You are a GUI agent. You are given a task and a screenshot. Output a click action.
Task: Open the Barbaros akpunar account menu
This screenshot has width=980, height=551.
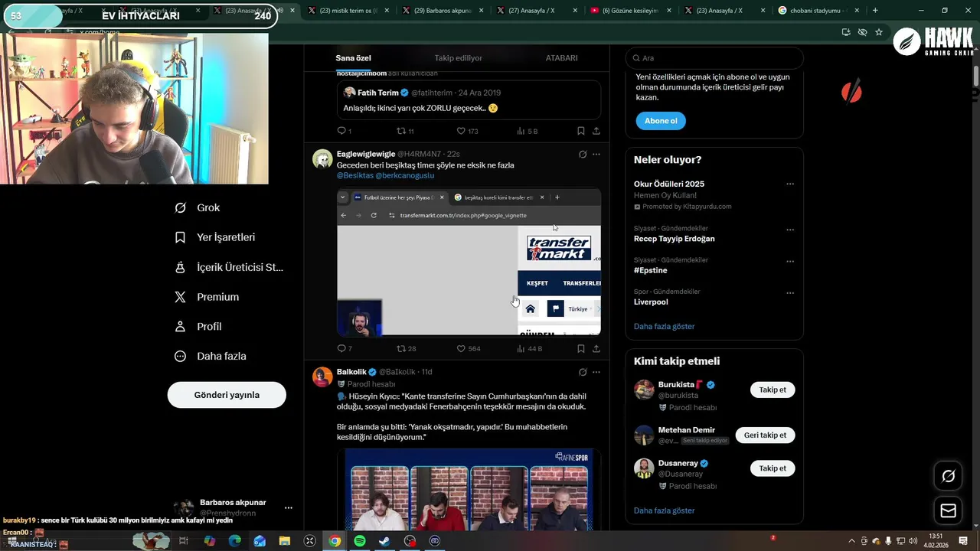point(289,507)
